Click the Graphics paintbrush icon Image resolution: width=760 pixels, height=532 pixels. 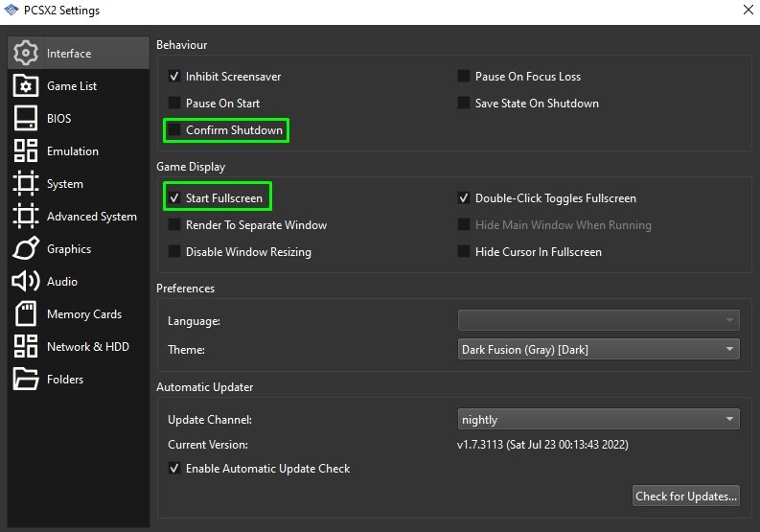click(26, 248)
